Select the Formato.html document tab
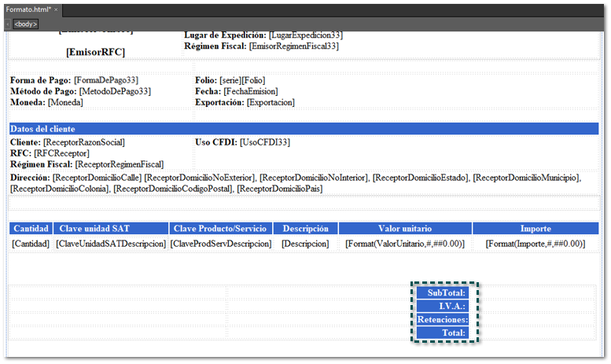 [x=28, y=9]
